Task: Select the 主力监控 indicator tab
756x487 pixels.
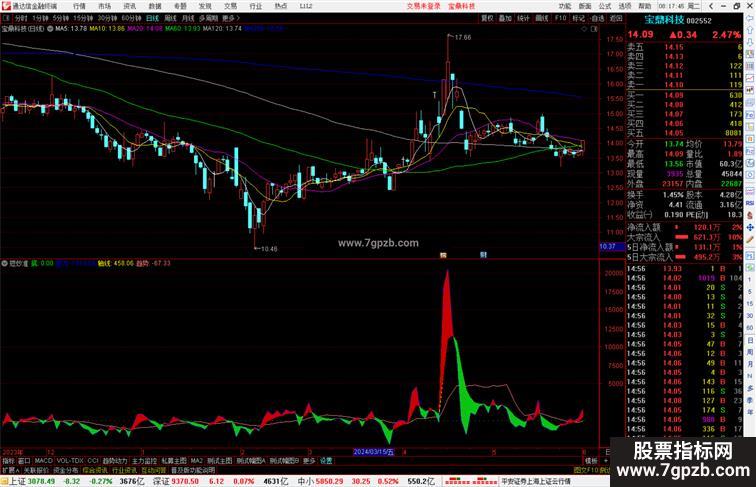Action: [145, 461]
